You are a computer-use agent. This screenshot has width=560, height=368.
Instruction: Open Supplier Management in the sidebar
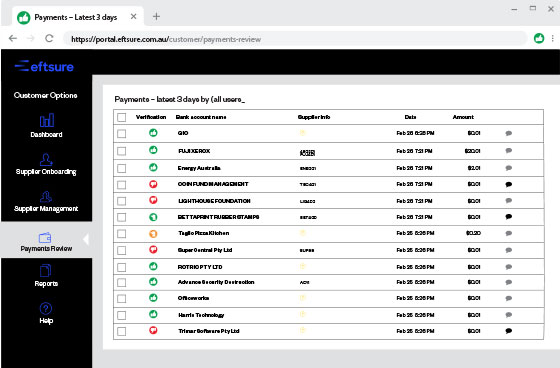46,202
